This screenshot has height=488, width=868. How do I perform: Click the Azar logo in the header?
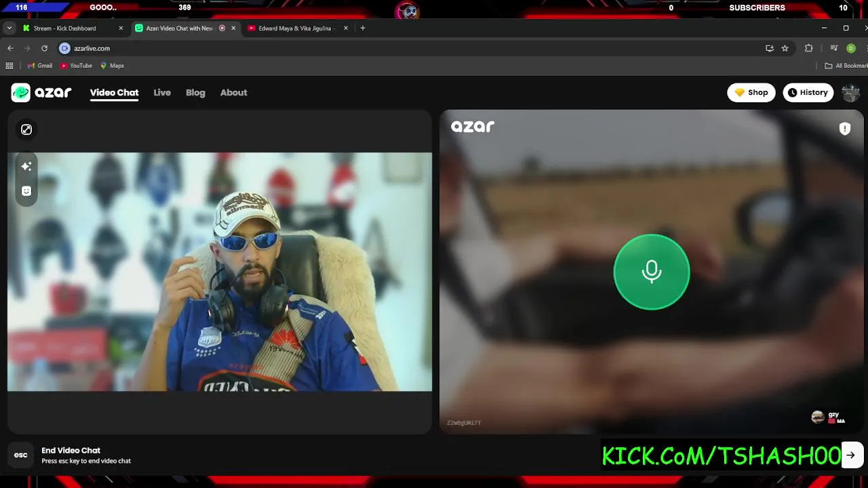(x=41, y=93)
